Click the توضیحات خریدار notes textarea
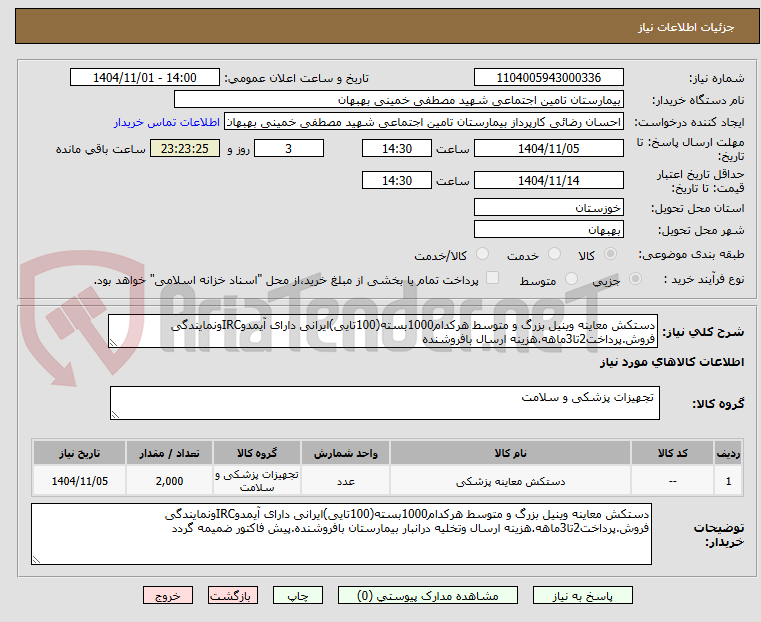Screen dimensions: 761x622 [341, 534]
